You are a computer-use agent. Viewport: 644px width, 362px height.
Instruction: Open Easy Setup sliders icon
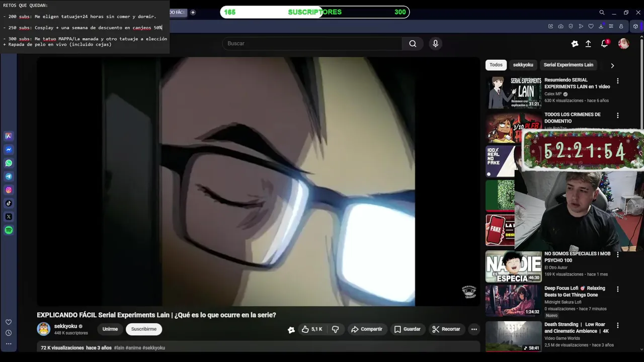click(x=611, y=26)
